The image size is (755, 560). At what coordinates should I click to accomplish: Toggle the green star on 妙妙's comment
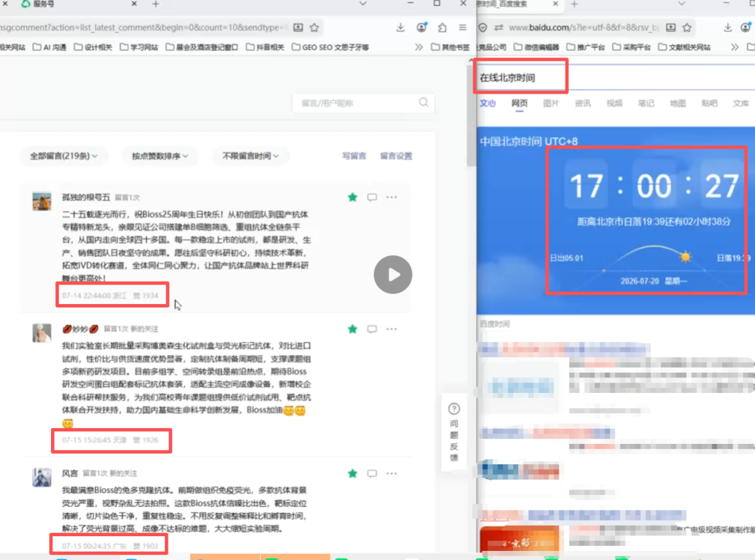(x=352, y=329)
